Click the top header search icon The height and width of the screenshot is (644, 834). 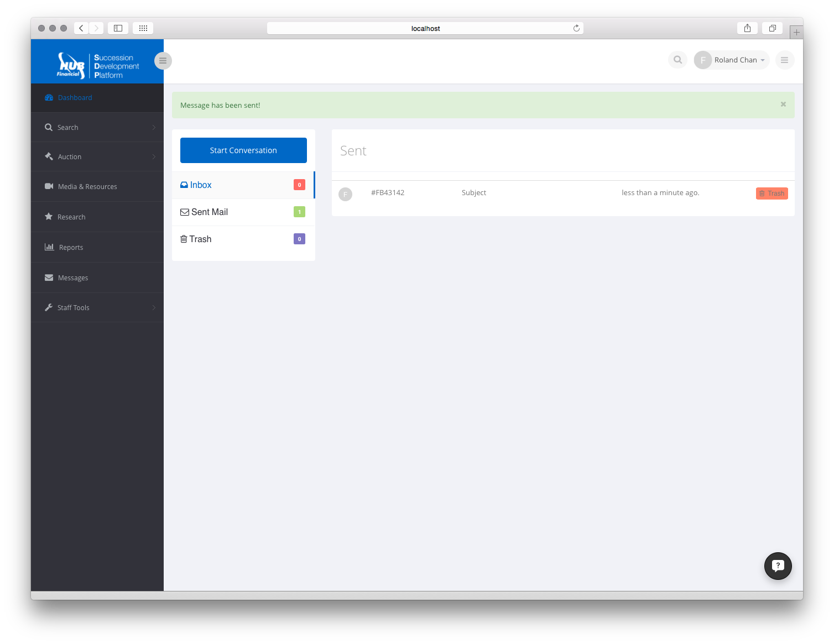pos(677,60)
